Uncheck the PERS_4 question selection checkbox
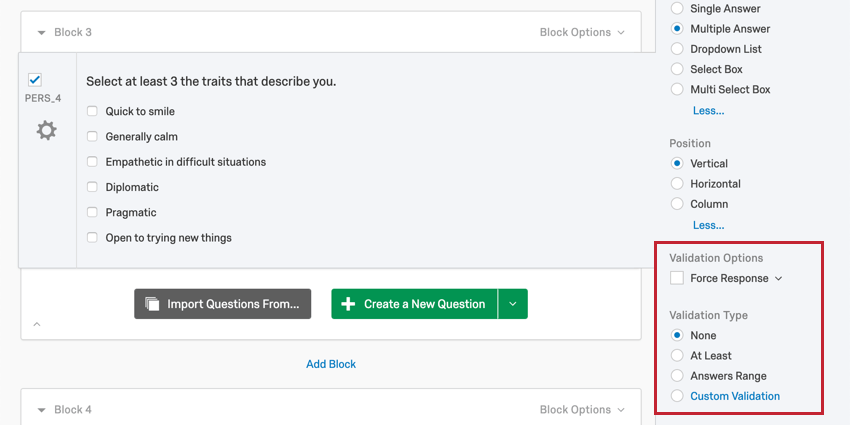 click(x=35, y=80)
